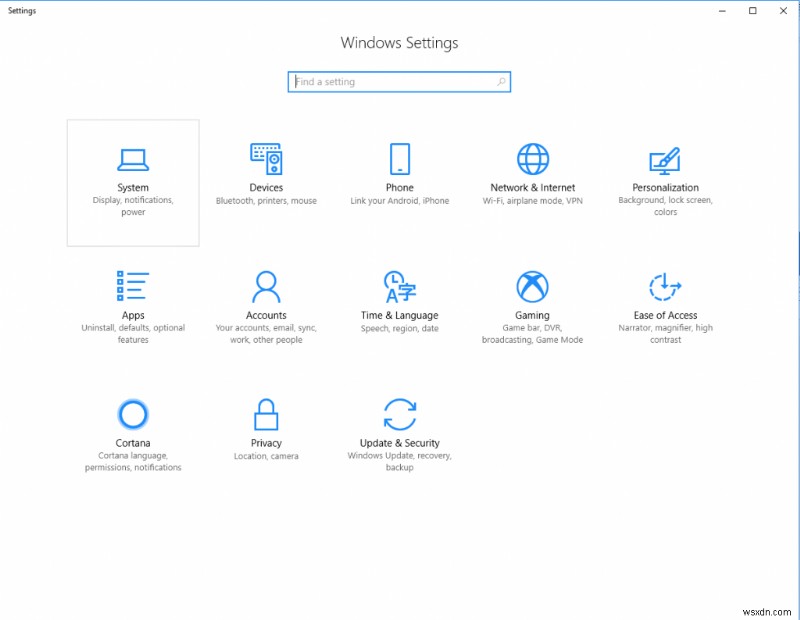Open System settings
This screenshot has height=620, width=800.
[133, 180]
